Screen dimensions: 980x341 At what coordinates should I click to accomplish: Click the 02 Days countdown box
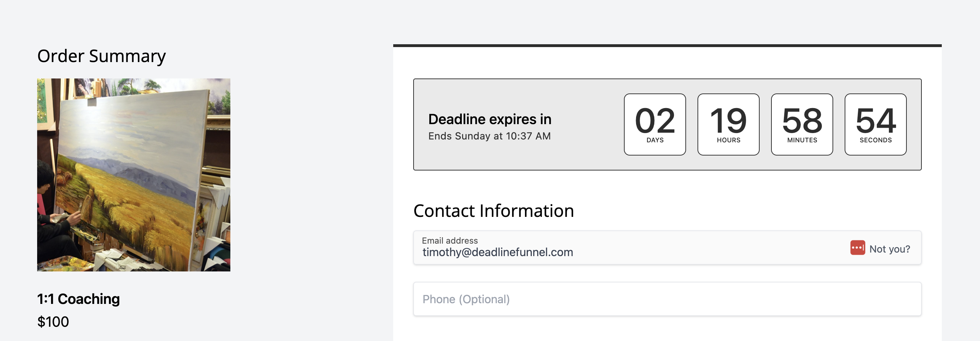coord(655,124)
